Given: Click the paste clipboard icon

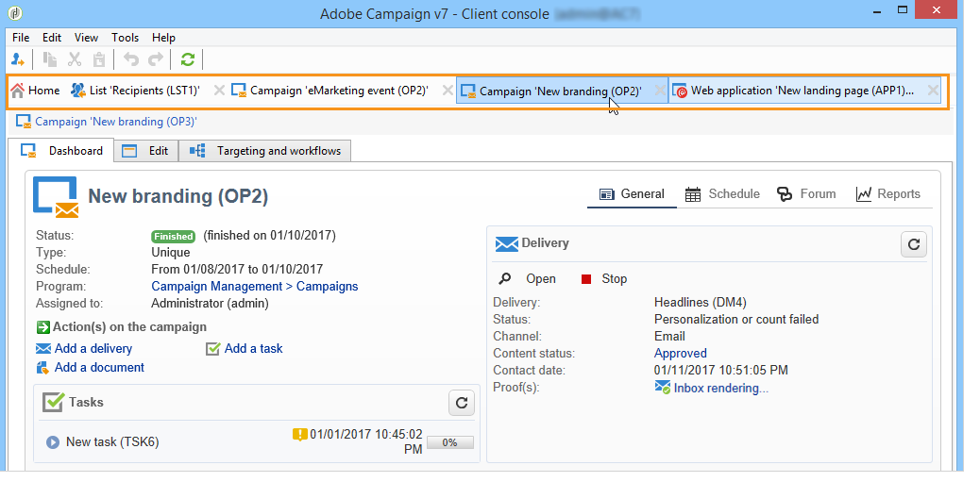Looking at the screenshot, I should tap(99, 59).
